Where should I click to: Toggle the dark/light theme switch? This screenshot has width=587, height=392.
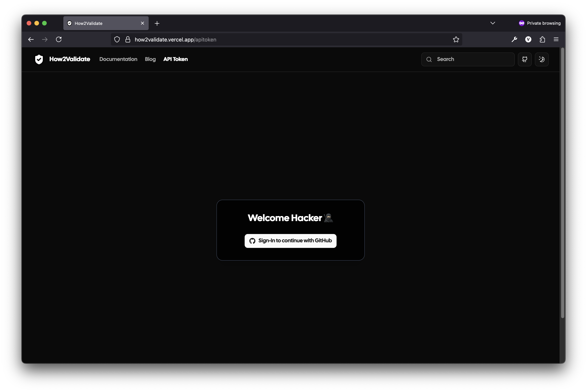click(541, 59)
